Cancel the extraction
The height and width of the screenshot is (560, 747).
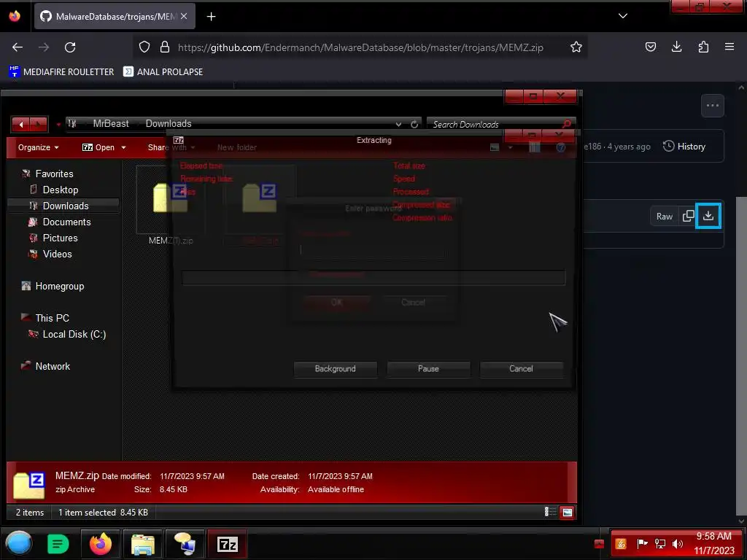pos(521,369)
